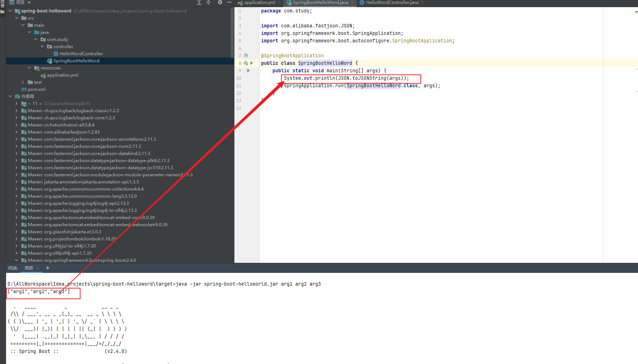Add a new terminal session with plus icon
The height and width of the screenshot is (364, 638).
point(48,268)
